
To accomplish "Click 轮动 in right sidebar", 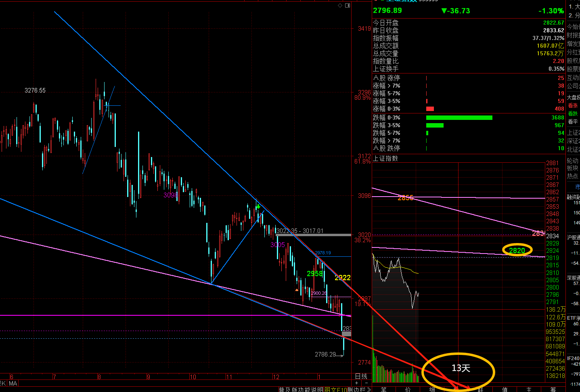I will pos(573,161).
